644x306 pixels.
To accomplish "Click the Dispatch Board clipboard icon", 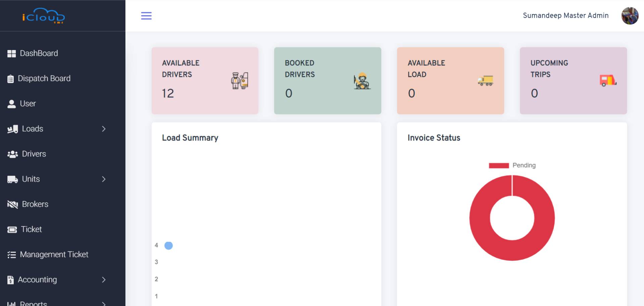I will click(11, 79).
